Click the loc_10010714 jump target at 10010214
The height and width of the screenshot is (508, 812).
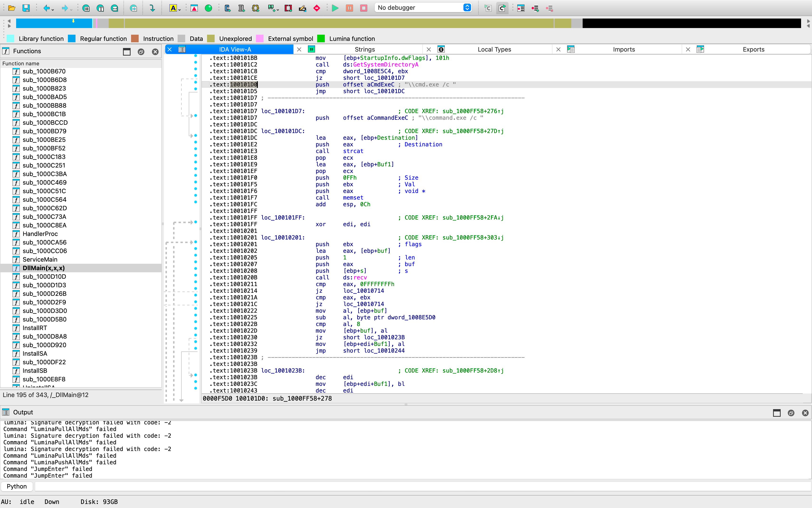tap(363, 291)
